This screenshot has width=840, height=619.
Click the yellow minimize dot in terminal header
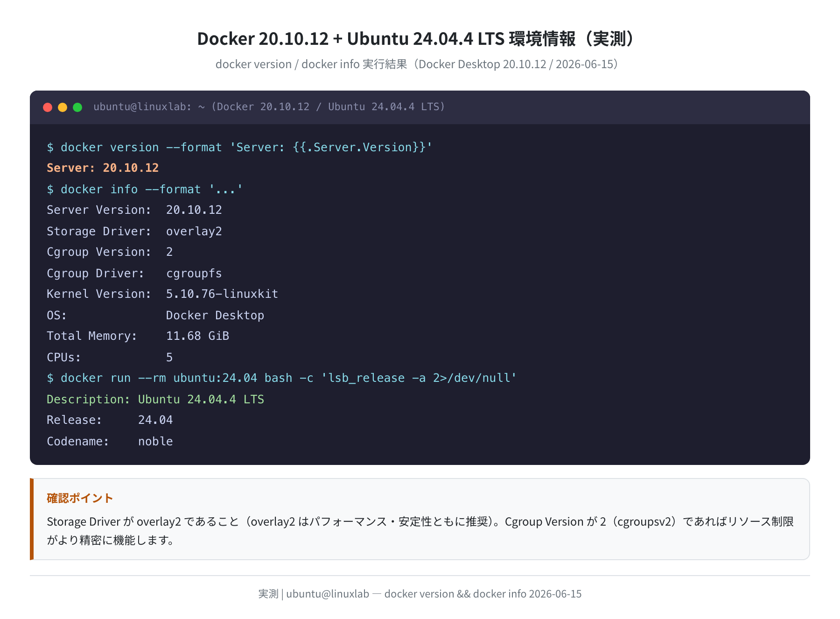pyautogui.click(x=63, y=107)
